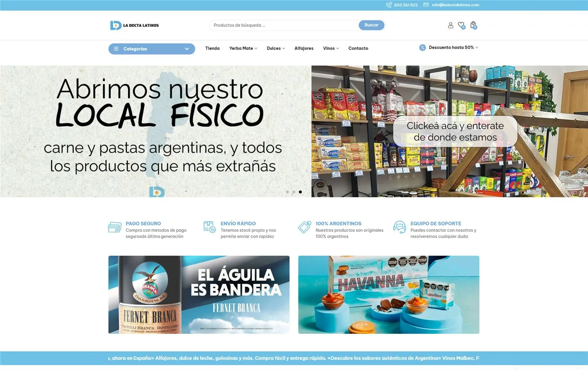This screenshot has width=588, height=370.
Task: Click the phone icon in top bar
Action: pos(388,5)
